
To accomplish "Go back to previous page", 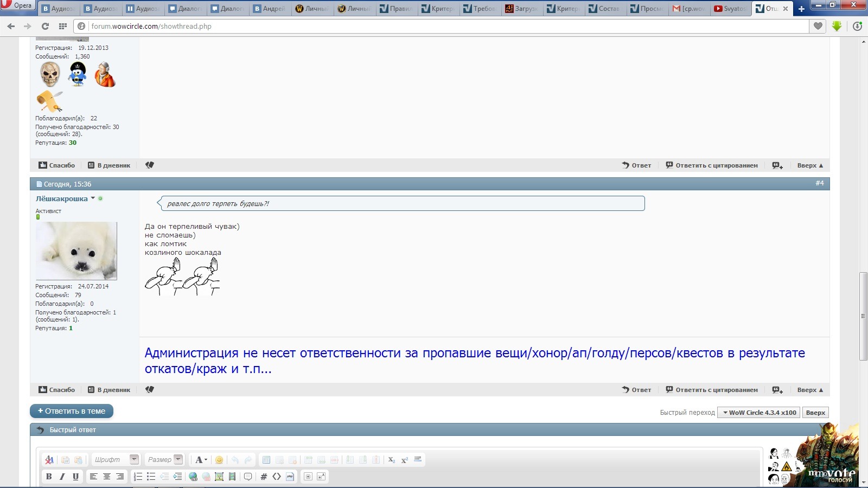I will click(11, 26).
